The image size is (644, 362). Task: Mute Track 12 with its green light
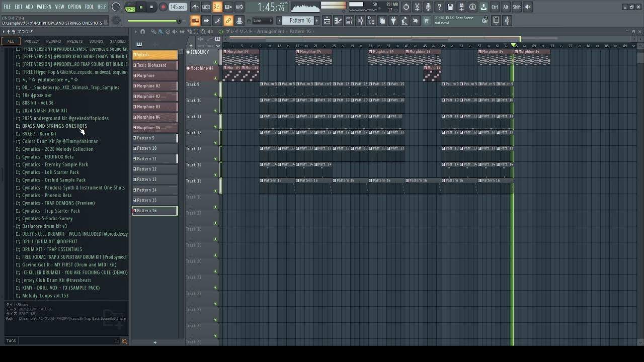click(216, 143)
